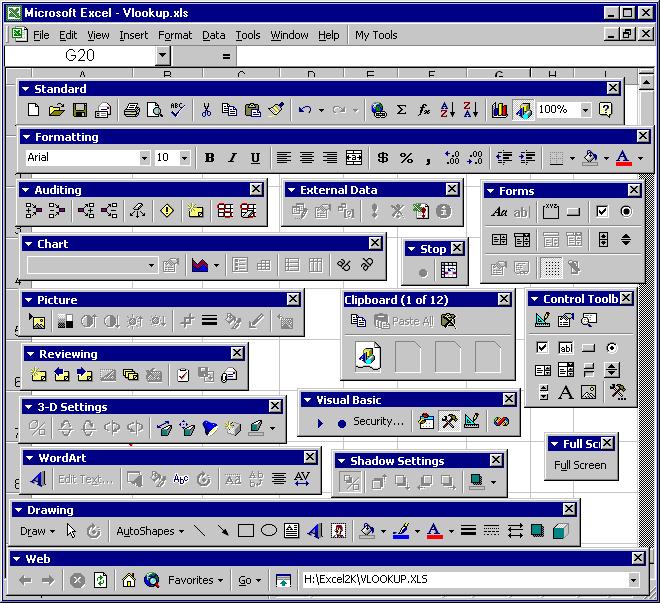Expand the Chart Type dropdown arrow
This screenshot has width=660, height=603.
[216, 266]
